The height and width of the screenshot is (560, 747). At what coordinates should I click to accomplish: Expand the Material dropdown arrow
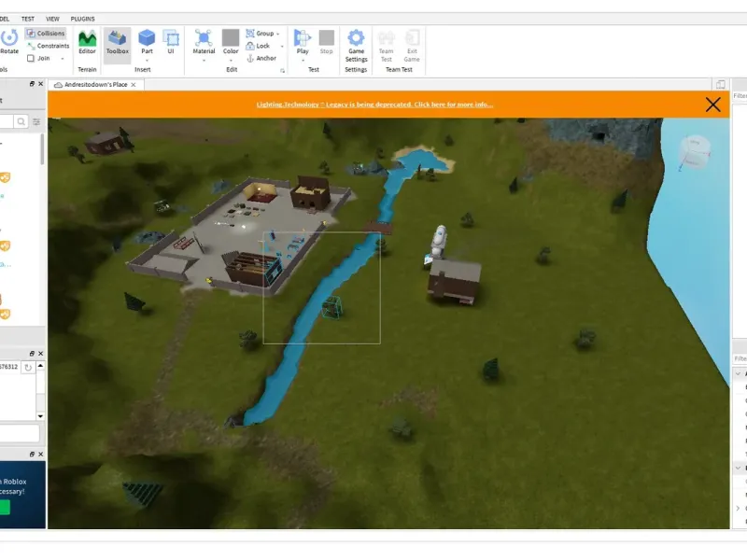204,61
